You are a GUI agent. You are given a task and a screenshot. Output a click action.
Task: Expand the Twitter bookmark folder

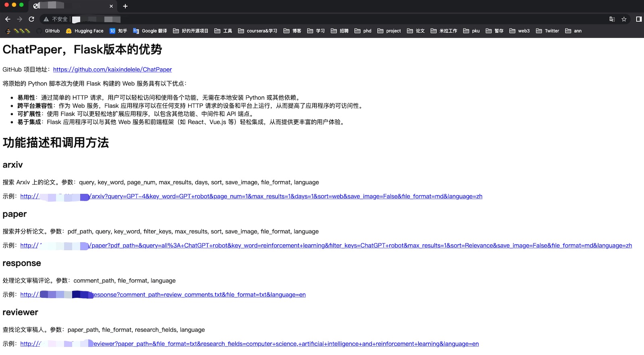(x=547, y=31)
